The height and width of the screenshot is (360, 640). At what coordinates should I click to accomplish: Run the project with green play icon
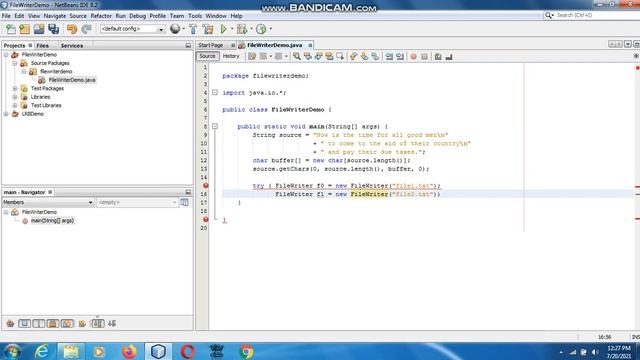tap(223, 29)
